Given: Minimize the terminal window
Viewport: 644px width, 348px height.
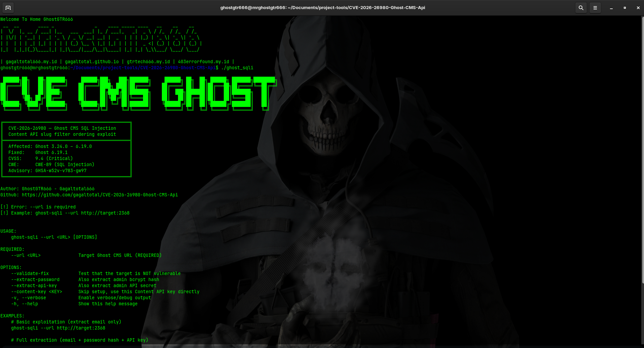Looking at the screenshot, I should coord(611,8).
